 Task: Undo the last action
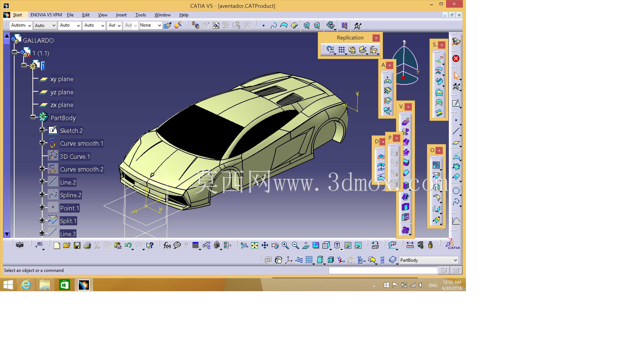128,245
